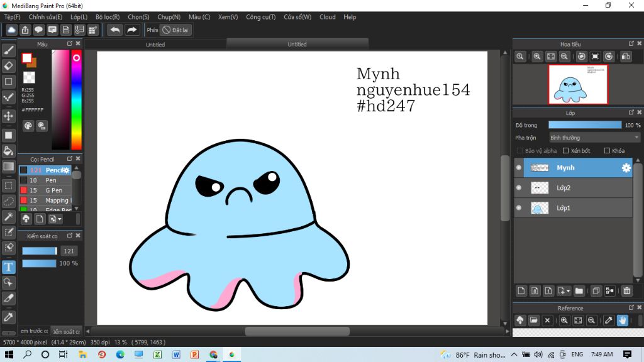Zoom out in the Navigator panel
644x362 pixels.
tap(564, 57)
